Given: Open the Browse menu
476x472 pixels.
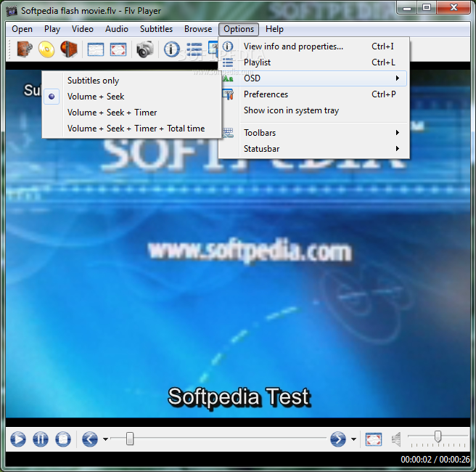Looking at the screenshot, I should pos(198,29).
